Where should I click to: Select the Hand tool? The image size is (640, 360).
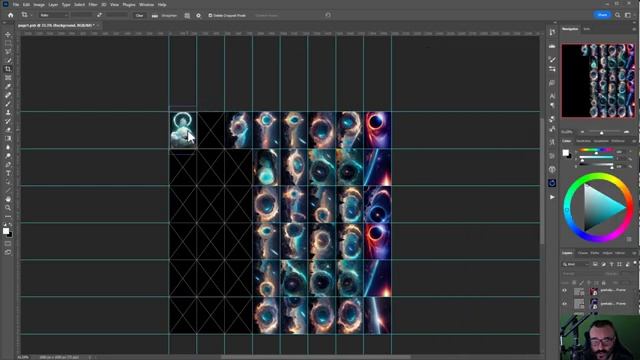click(x=8, y=199)
